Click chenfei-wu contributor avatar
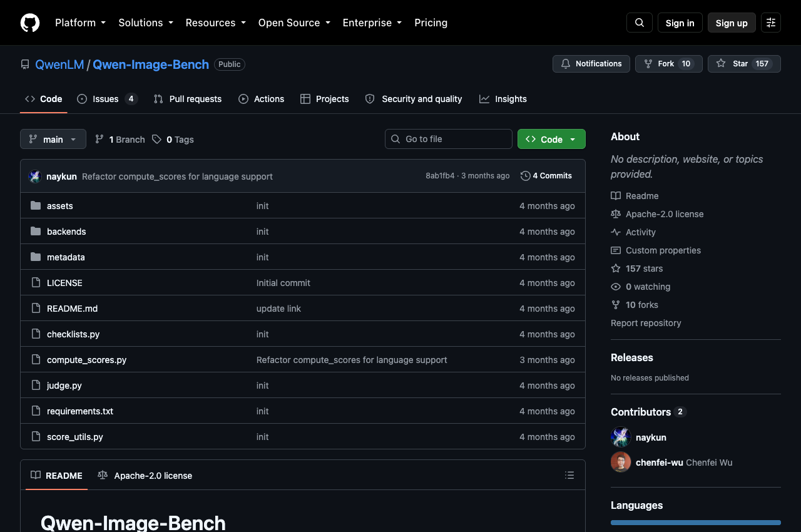This screenshot has width=801, height=532. (x=621, y=462)
